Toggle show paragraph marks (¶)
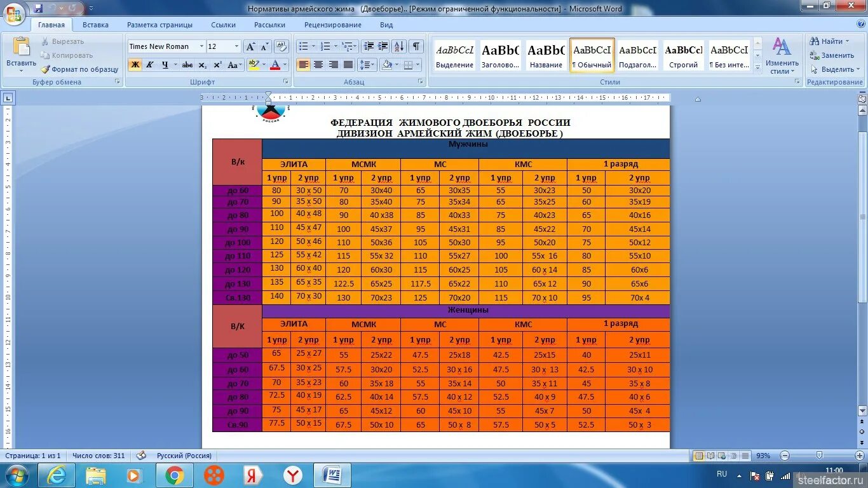The image size is (868, 488). tap(416, 46)
